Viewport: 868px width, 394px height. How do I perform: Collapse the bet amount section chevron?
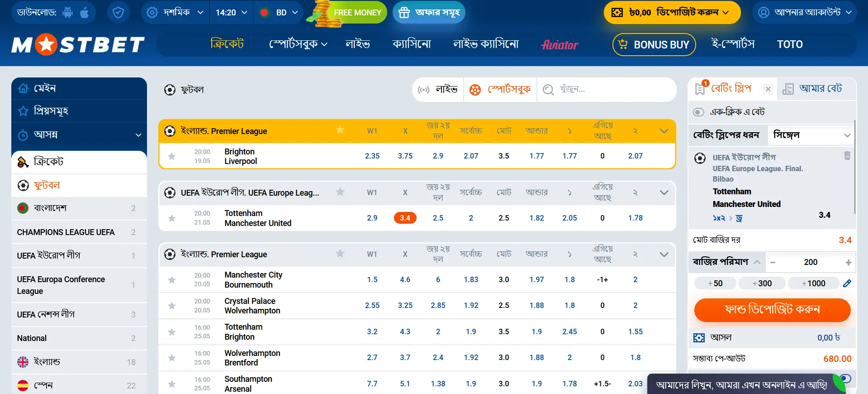coord(757,262)
